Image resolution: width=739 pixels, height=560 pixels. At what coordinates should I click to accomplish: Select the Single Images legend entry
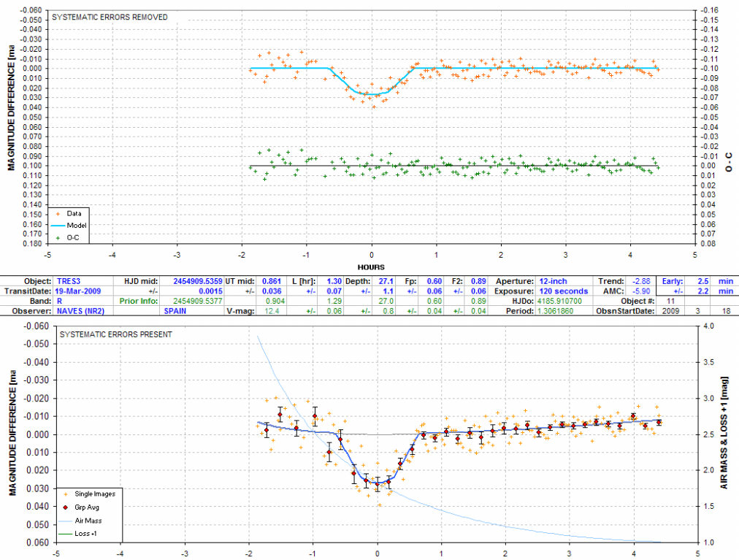pos(95,494)
